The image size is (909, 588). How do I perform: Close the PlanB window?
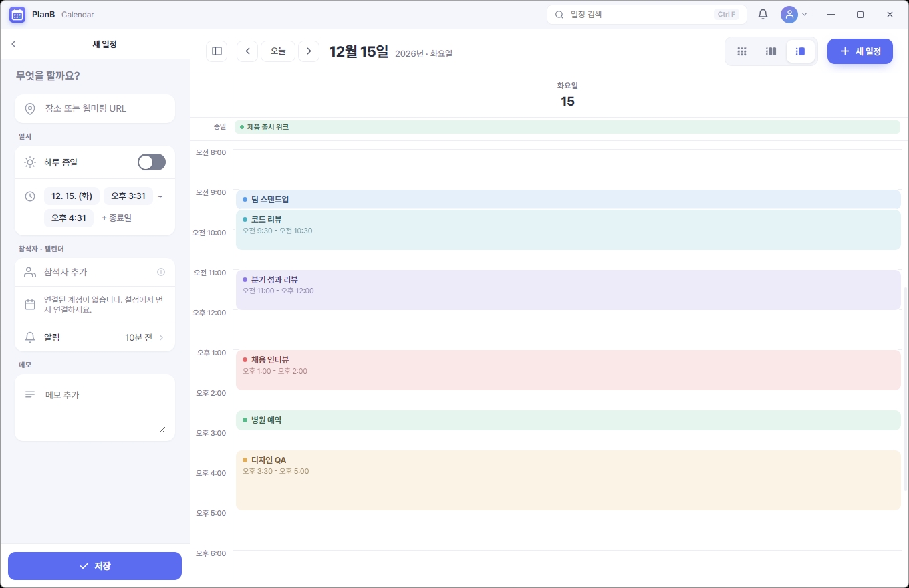coord(890,14)
